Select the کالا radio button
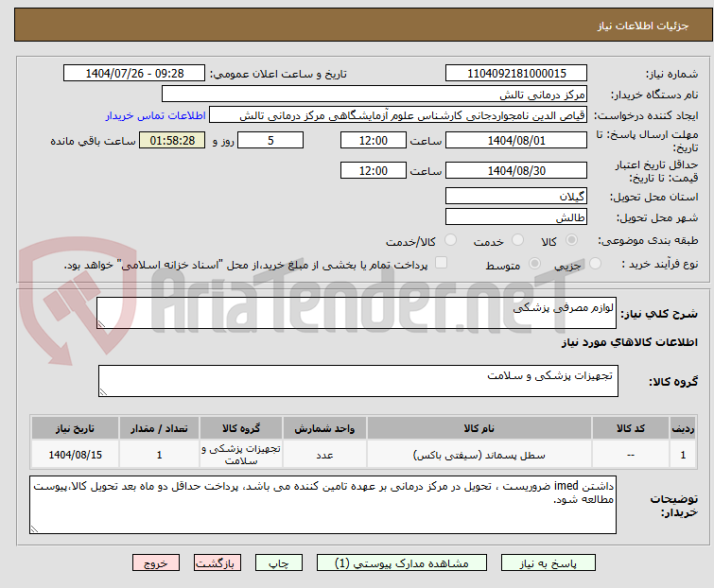 click(x=571, y=240)
